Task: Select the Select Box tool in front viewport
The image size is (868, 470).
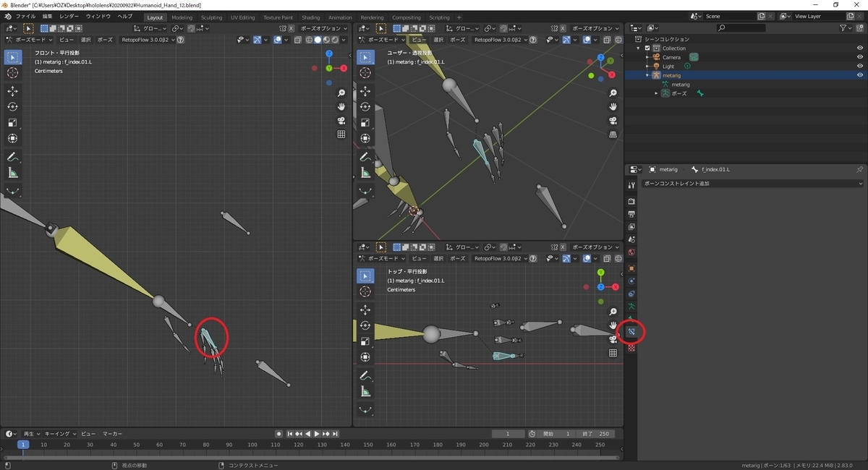Action: (13, 57)
